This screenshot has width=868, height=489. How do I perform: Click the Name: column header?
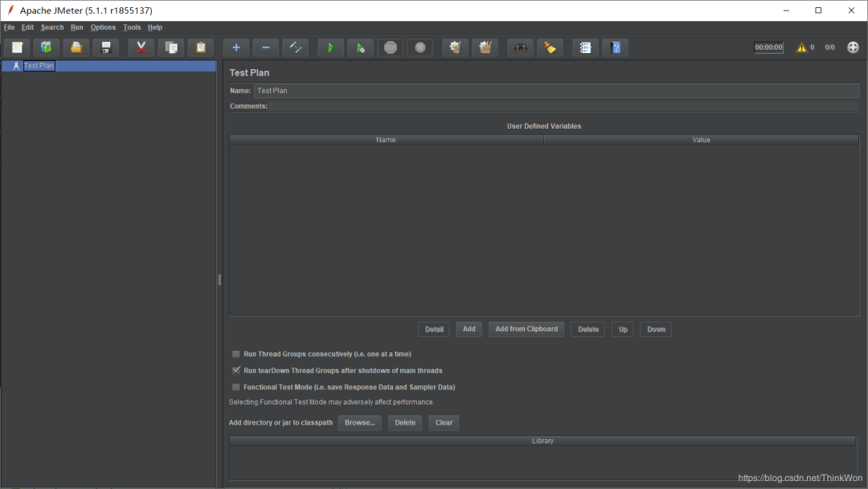[x=387, y=140]
